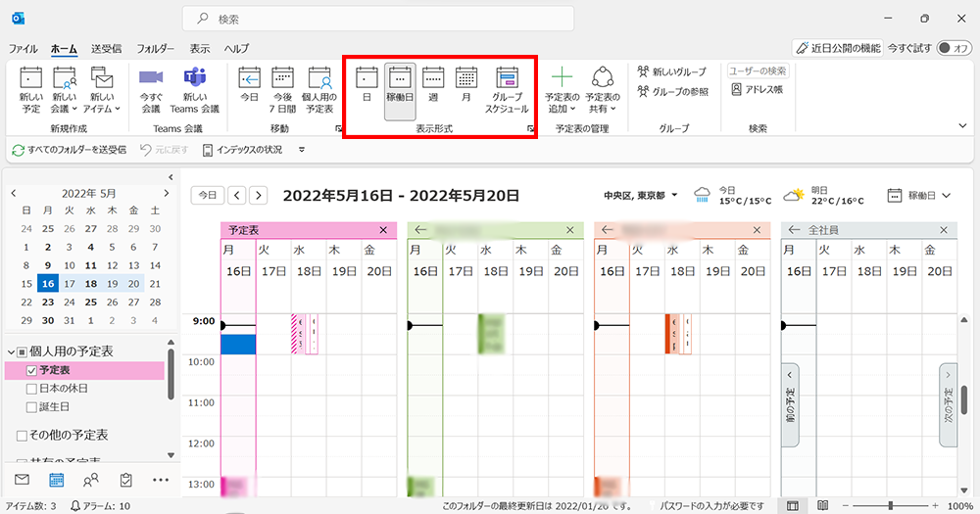Enable the 日本の休日 calendar checkbox
The height and width of the screenshot is (514, 980).
(31, 389)
